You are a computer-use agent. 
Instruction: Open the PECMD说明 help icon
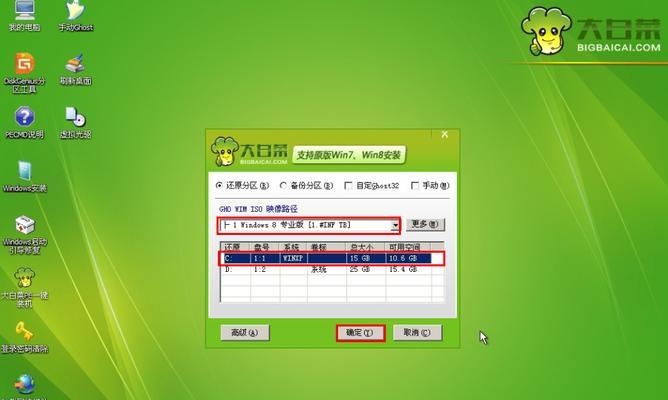point(24,123)
